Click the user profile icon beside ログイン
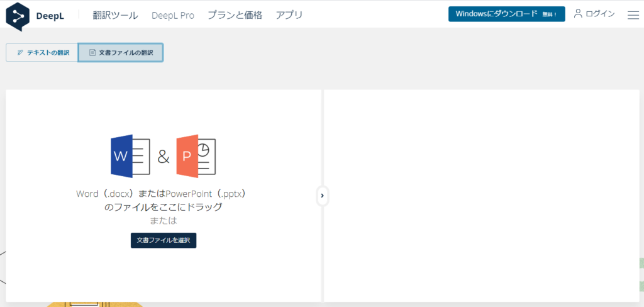This screenshot has height=307, width=644. click(x=579, y=14)
